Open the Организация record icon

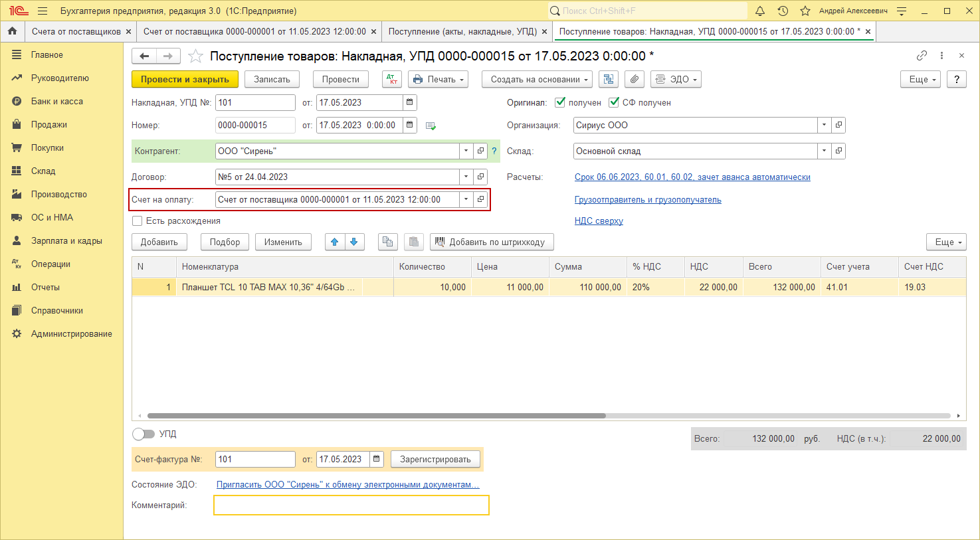pos(838,125)
